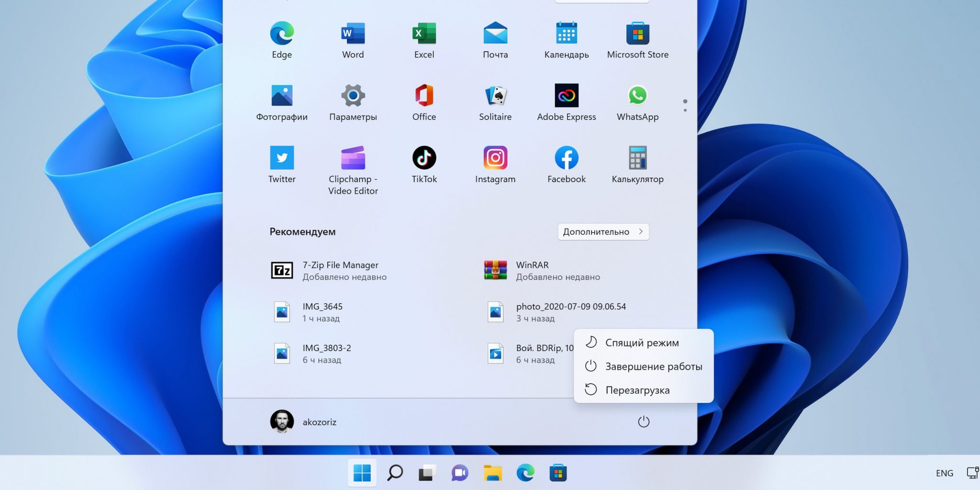The height and width of the screenshot is (490, 980).
Task: Click the power button in Start menu
Action: pyautogui.click(x=644, y=422)
